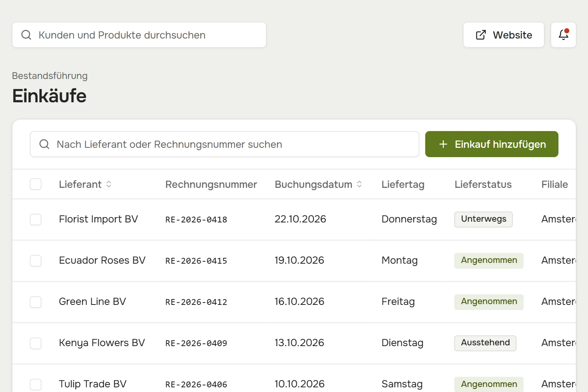Click Lieferstatus column header
The width and height of the screenshot is (588, 392).
click(483, 184)
